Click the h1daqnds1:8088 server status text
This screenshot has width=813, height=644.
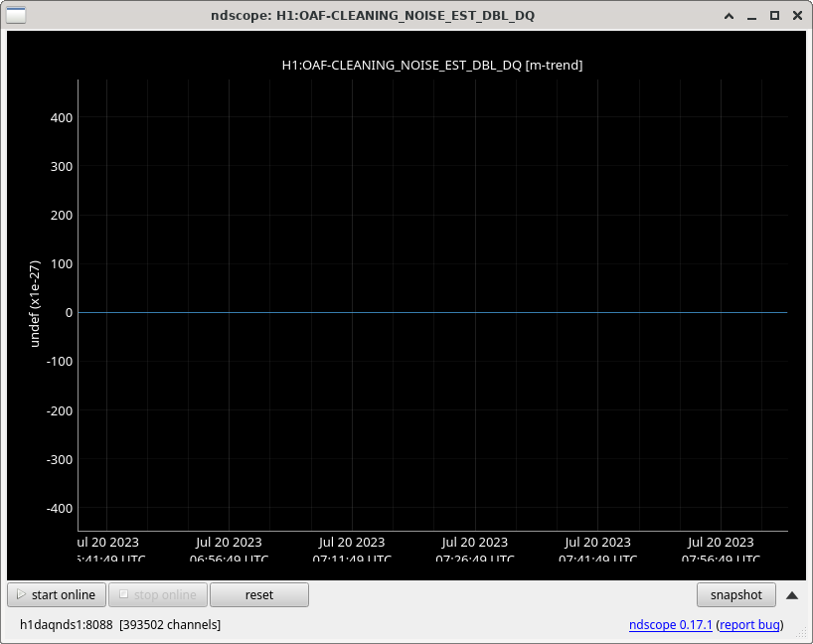pyautogui.click(x=66, y=625)
